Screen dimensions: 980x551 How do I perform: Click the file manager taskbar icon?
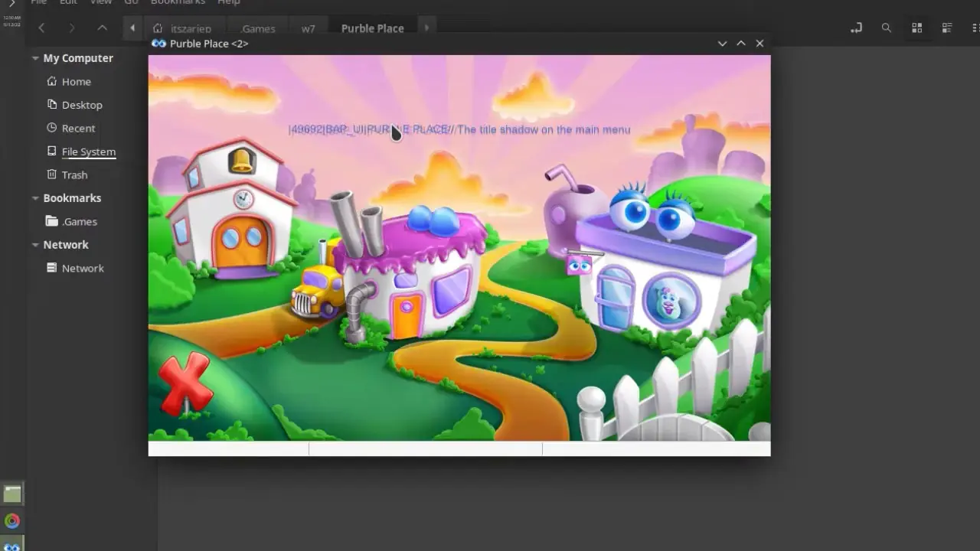(x=12, y=494)
